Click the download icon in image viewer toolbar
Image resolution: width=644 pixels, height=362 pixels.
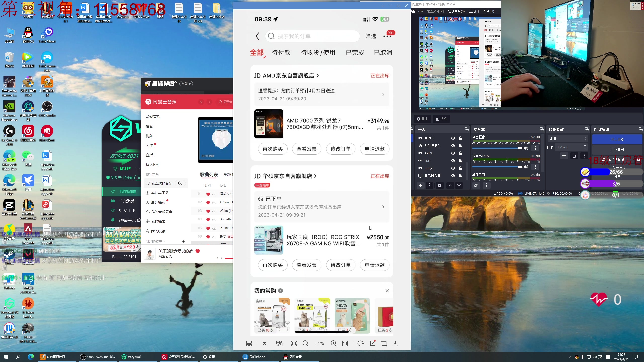click(395, 343)
